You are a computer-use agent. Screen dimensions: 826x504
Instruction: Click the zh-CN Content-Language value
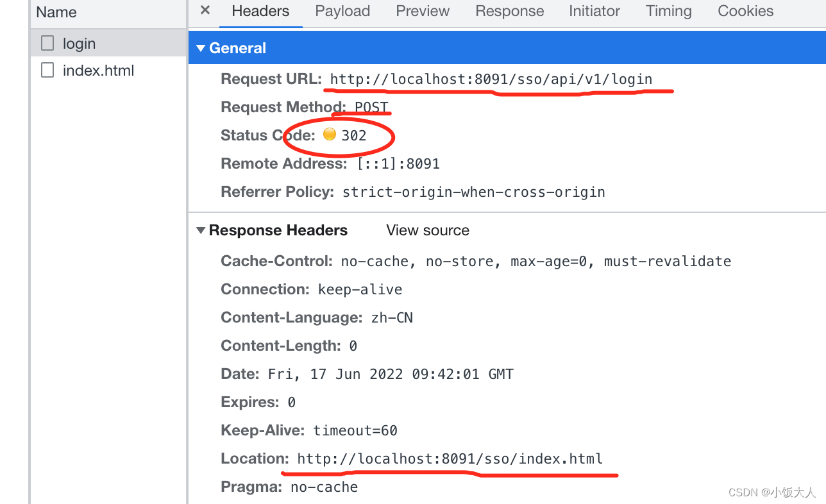[x=392, y=318]
